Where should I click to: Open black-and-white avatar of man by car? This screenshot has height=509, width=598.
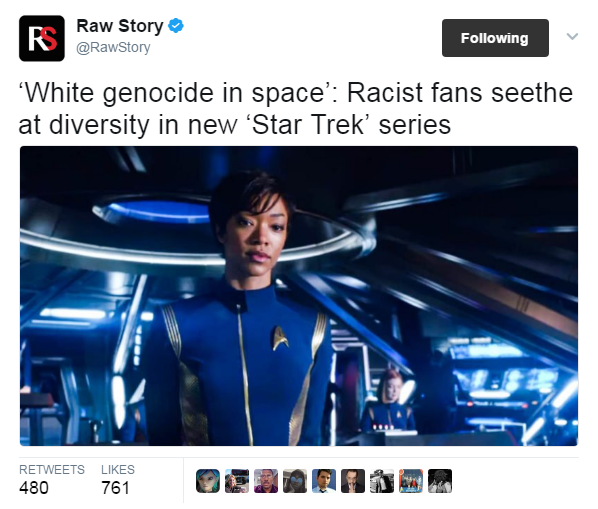382,481
